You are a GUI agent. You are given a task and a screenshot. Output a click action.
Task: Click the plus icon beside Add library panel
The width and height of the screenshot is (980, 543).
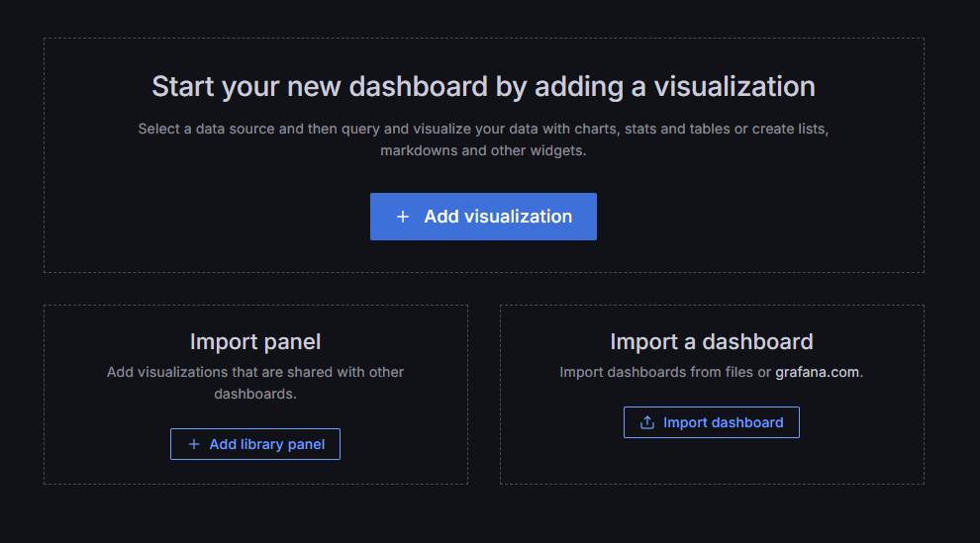tap(194, 444)
